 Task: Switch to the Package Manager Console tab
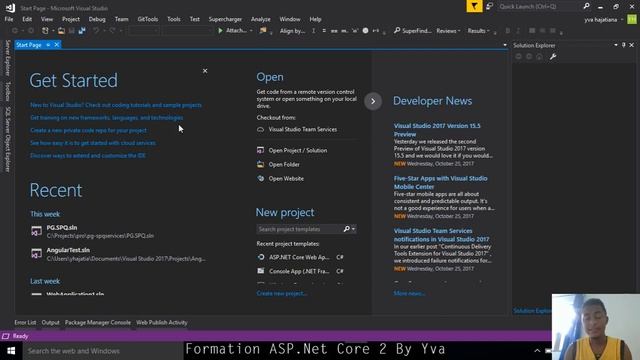[98, 322]
